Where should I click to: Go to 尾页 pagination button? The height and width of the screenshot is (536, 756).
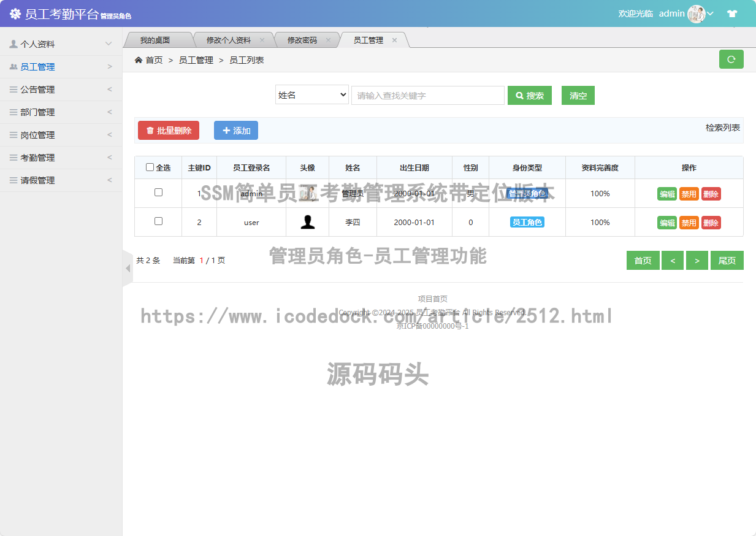point(727,261)
